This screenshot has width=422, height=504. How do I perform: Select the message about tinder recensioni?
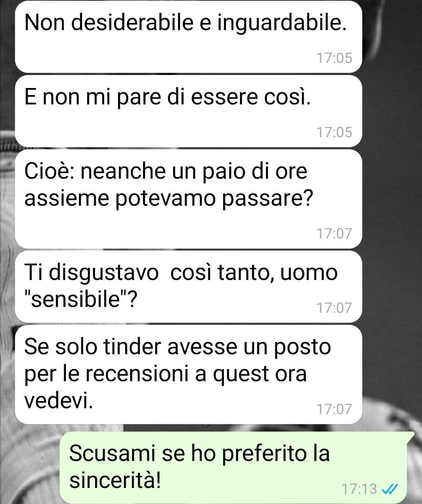point(189,375)
